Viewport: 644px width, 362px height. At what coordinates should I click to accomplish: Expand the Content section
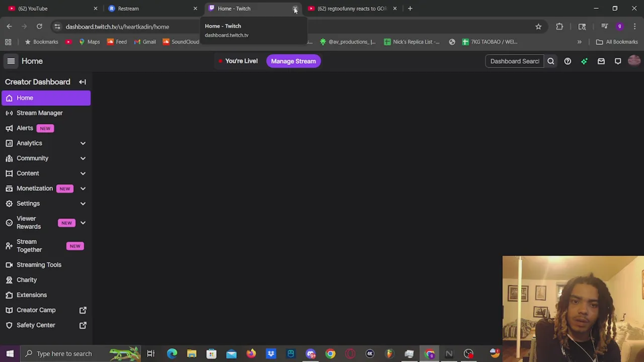pos(83,173)
